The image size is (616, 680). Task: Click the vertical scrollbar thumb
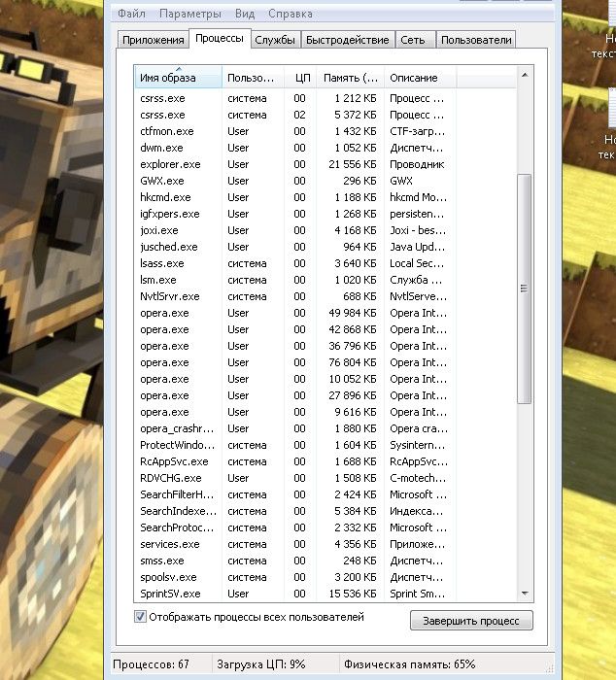[525, 289]
